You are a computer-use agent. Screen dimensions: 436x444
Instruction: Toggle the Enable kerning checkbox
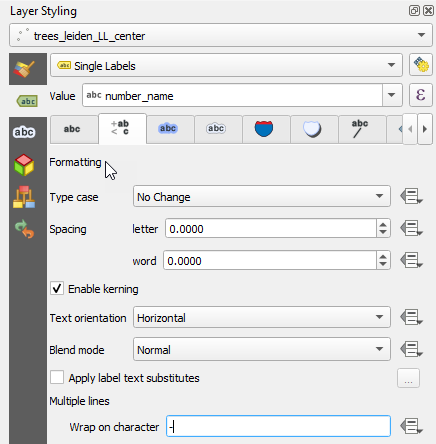coord(57,288)
